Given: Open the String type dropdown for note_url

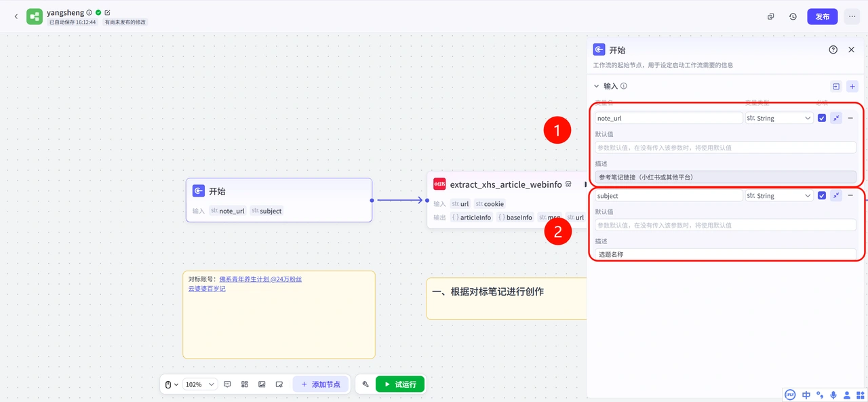Looking at the screenshot, I should [x=778, y=118].
